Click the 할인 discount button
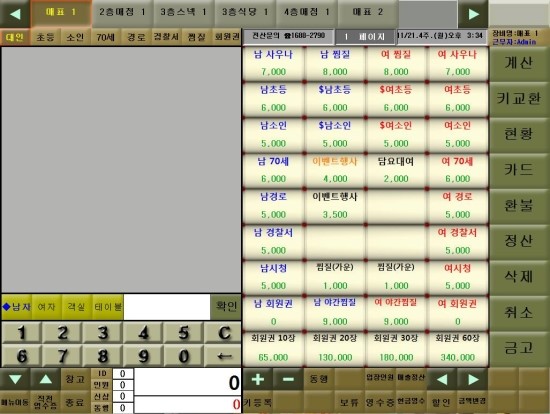This screenshot has width=550, height=414. pyautogui.click(x=442, y=402)
